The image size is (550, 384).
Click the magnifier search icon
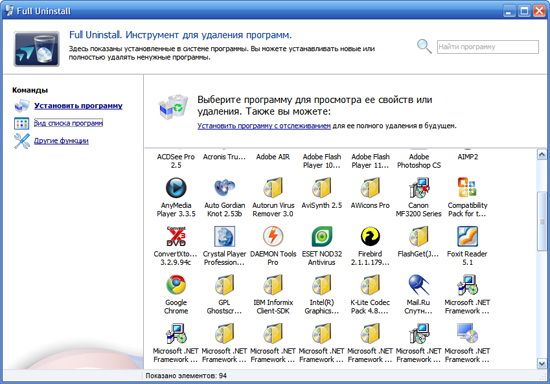tap(424, 46)
